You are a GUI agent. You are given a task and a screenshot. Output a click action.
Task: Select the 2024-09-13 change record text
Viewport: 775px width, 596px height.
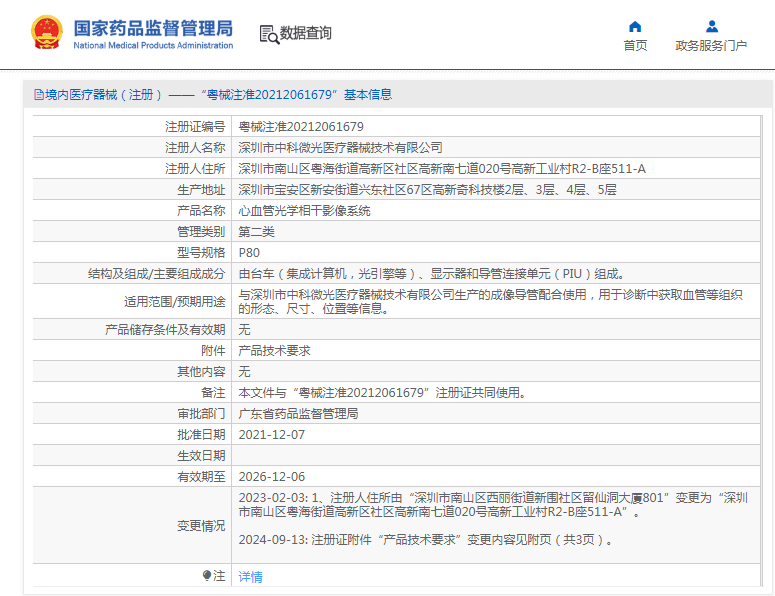[x=426, y=539]
